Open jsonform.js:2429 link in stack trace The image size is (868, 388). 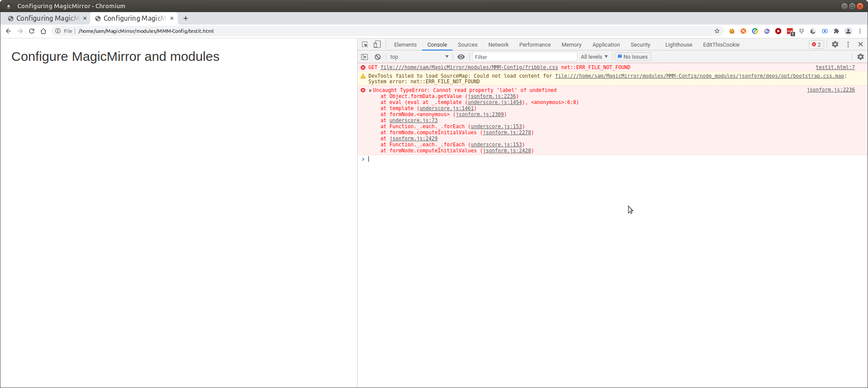tap(413, 139)
